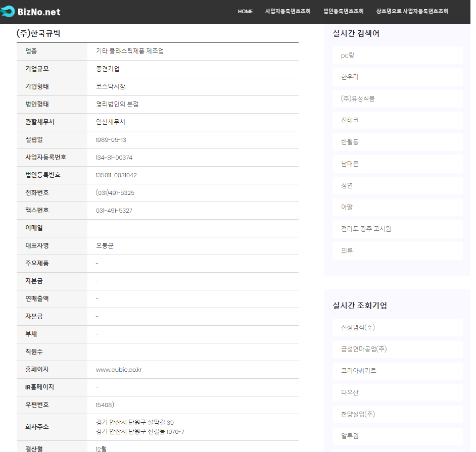Screen dimensions: 476x452
Task: Select the 진테크 search keyword
Action: pyautogui.click(x=397, y=120)
